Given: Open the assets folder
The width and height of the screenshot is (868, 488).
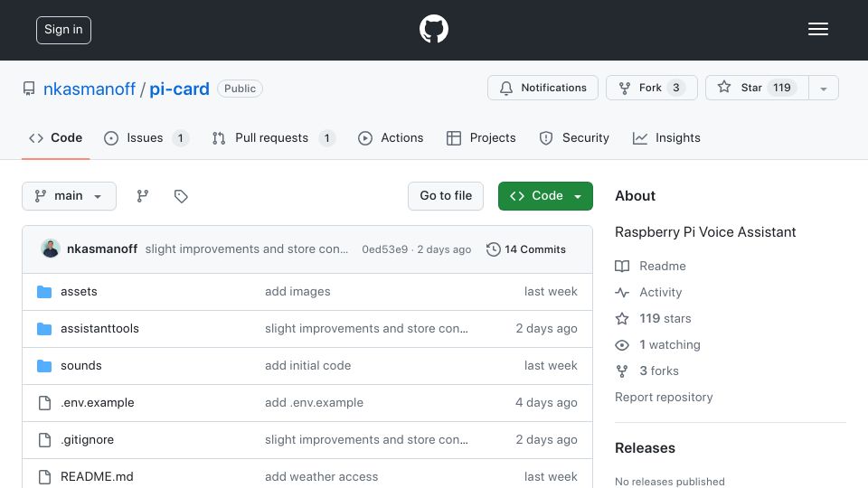Looking at the screenshot, I should tap(79, 292).
